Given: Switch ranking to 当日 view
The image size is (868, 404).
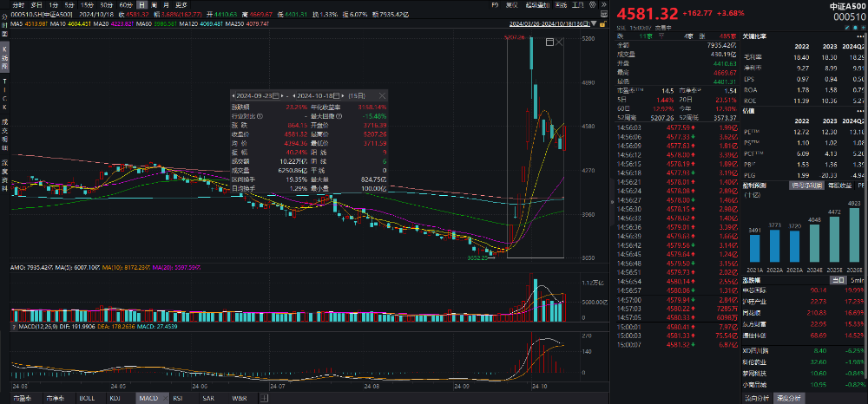Looking at the screenshot, I should [836, 280].
